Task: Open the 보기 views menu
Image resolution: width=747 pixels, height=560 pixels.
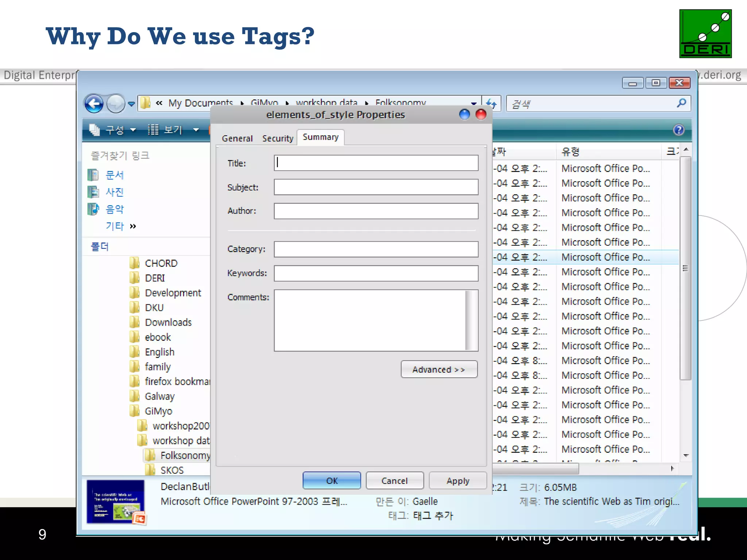Action: pyautogui.click(x=173, y=130)
